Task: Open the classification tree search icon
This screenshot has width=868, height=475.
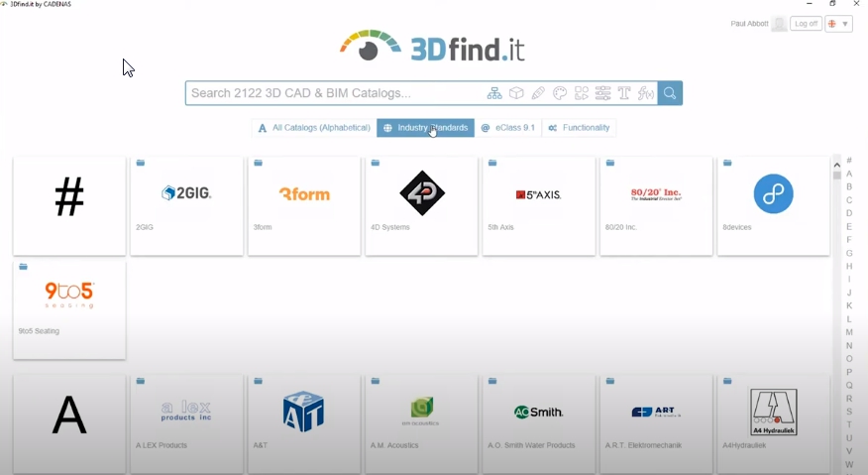Action: [x=494, y=93]
